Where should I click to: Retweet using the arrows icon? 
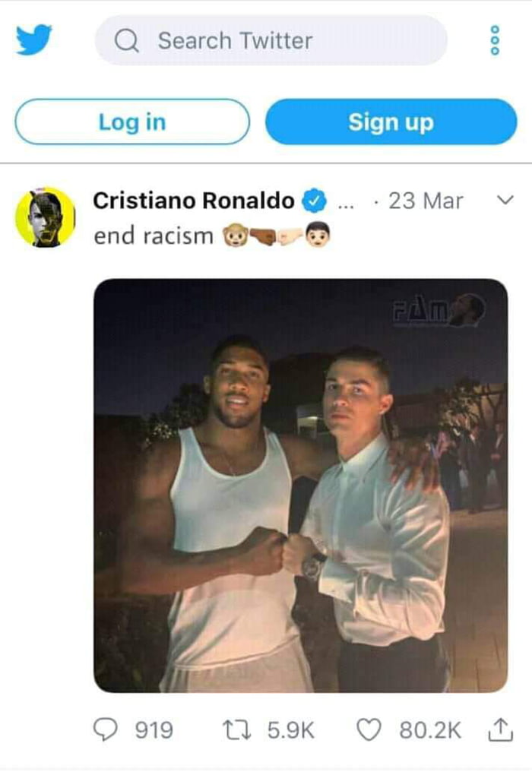tap(236, 729)
